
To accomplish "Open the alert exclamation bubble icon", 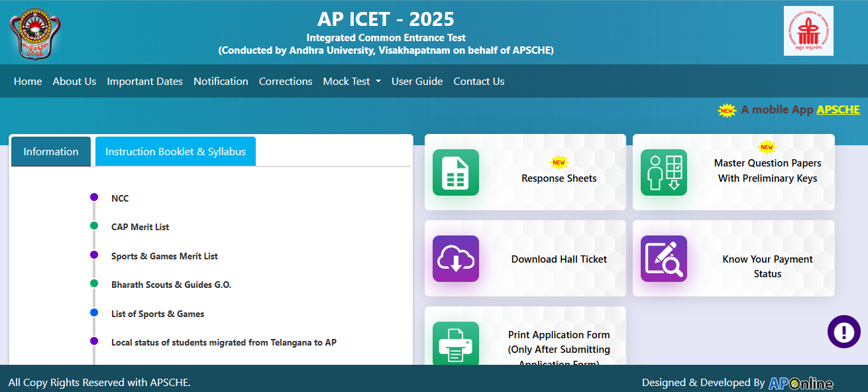I will pyautogui.click(x=843, y=331).
